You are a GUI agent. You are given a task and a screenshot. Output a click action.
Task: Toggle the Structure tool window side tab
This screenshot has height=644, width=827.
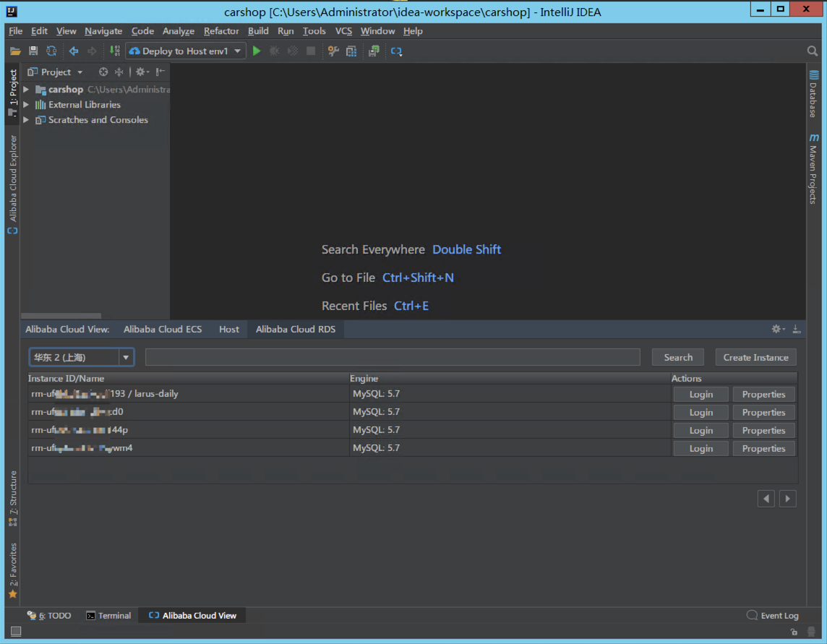tap(13, 499)
